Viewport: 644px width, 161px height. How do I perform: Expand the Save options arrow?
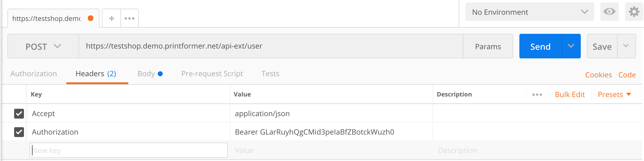(x=626, y=46)
